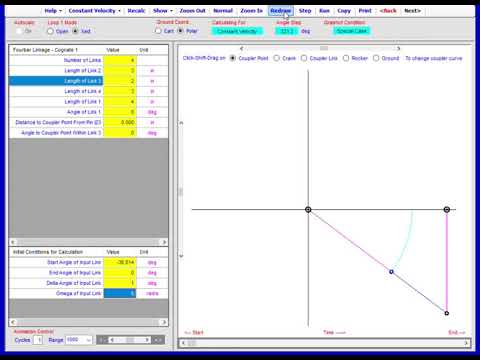Click the Angle of Link 1 value cell
The height and width of the screenshot is (360, 480).
[x=120, y=112]
